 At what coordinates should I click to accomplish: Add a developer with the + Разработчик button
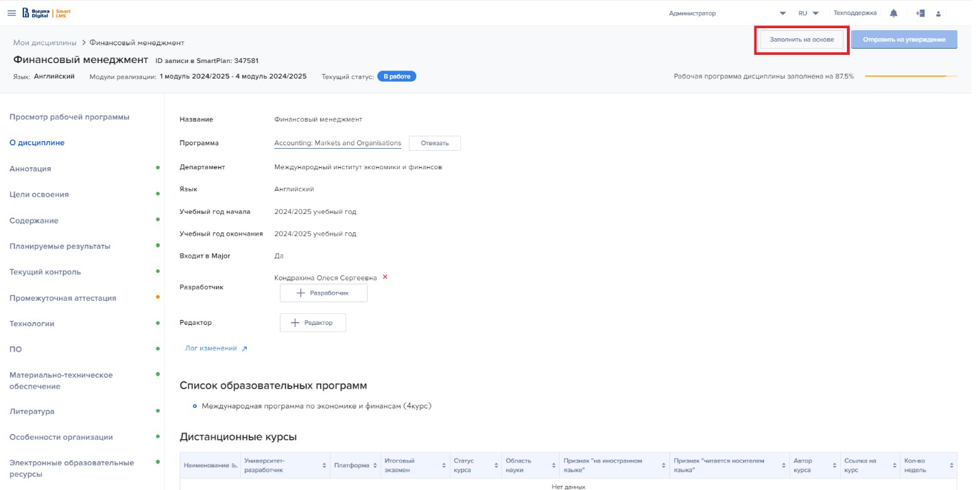coord(323,293)
